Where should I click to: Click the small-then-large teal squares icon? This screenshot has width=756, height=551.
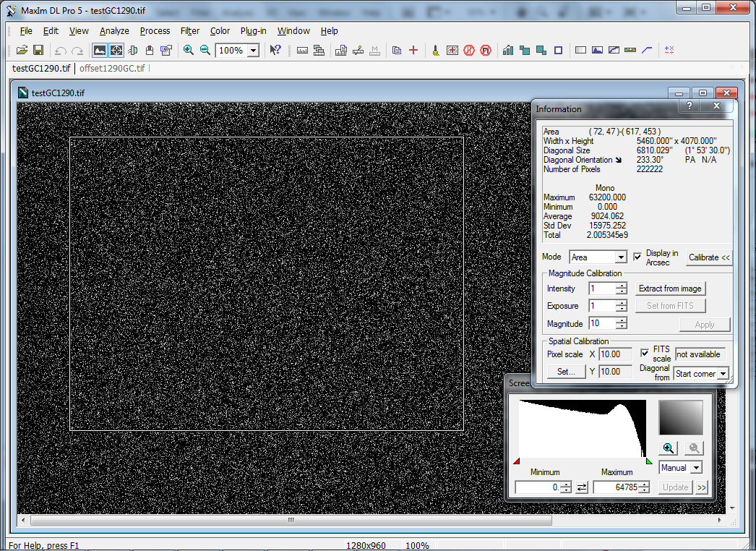tap(525, 50)
